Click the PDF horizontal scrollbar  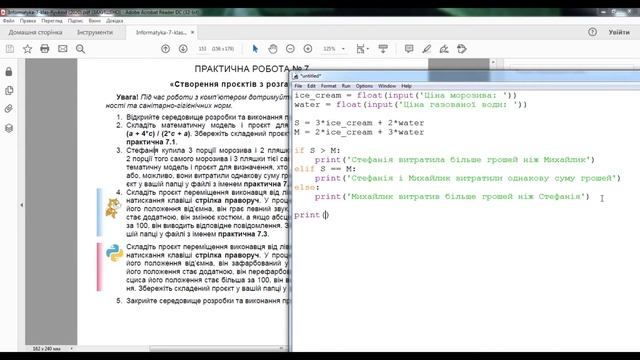click(217, 349)
